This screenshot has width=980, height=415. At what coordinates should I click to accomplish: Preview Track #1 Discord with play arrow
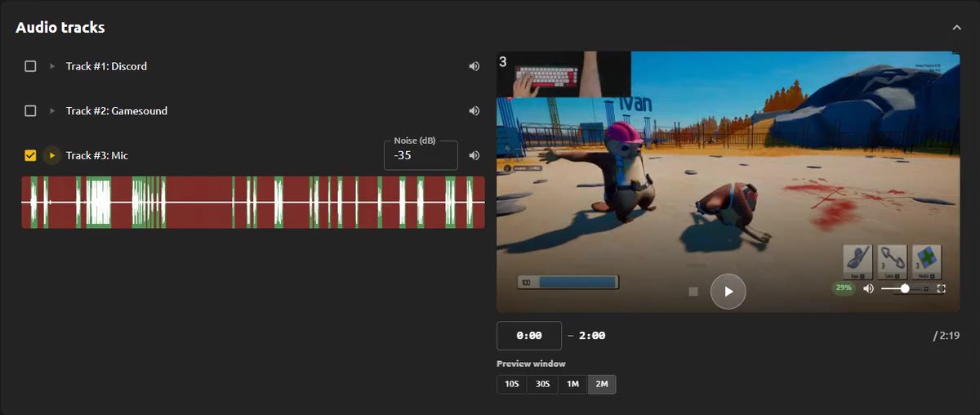click(x=52, y=66)
